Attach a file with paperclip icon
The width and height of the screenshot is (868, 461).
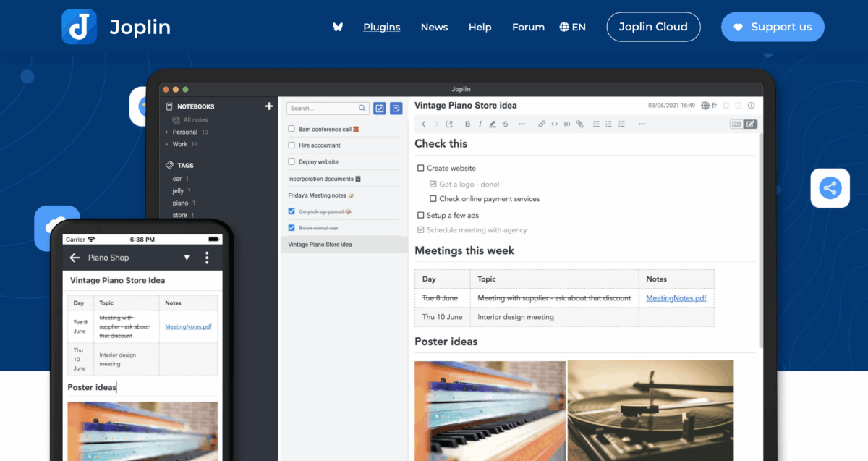coord(579,124)
